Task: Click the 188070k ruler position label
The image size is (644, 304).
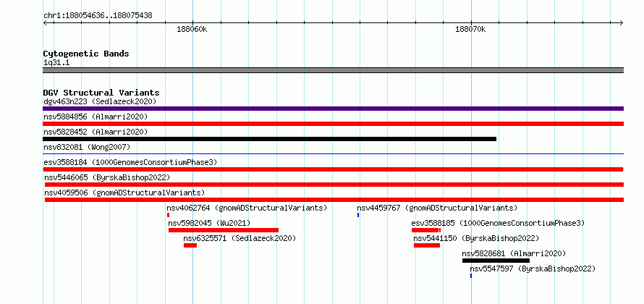Action: pyautogui.click(x=470, y=29)
